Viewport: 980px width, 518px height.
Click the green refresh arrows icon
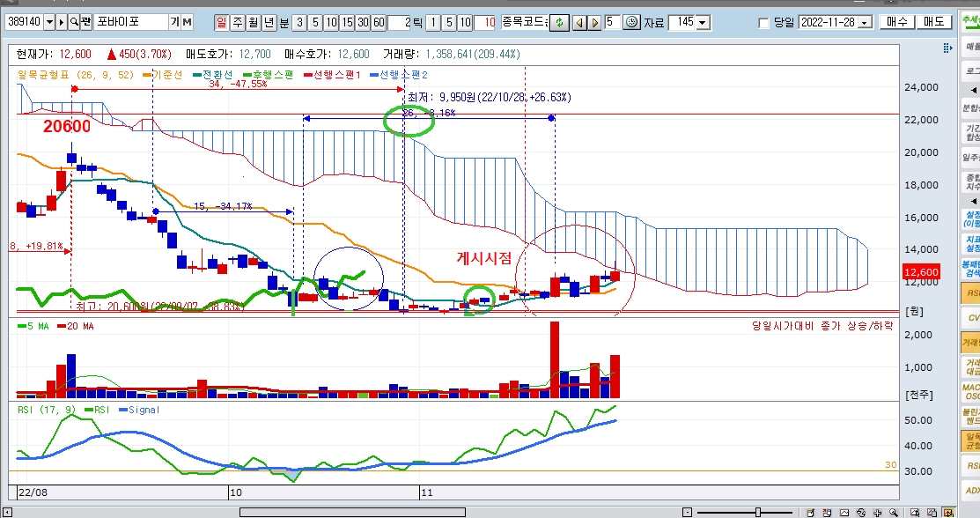558,22
